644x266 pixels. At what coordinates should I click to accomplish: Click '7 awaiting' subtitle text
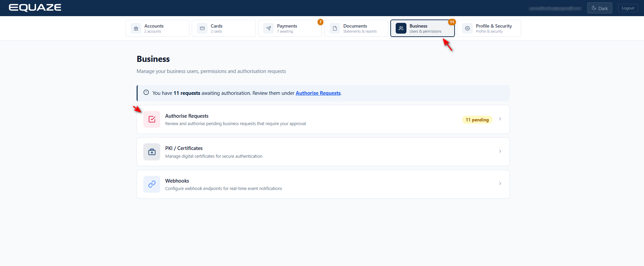pyautogui.click(x=285, y=32)
